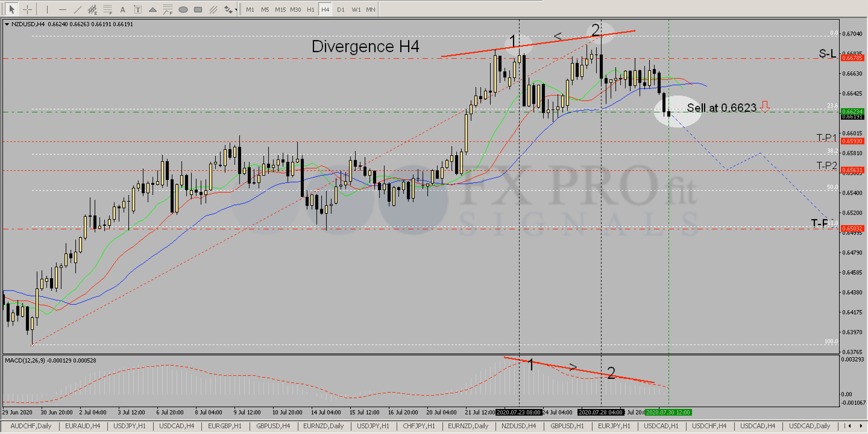
Task: Pick the trendline drawing tool
Action: pos(77,9)
